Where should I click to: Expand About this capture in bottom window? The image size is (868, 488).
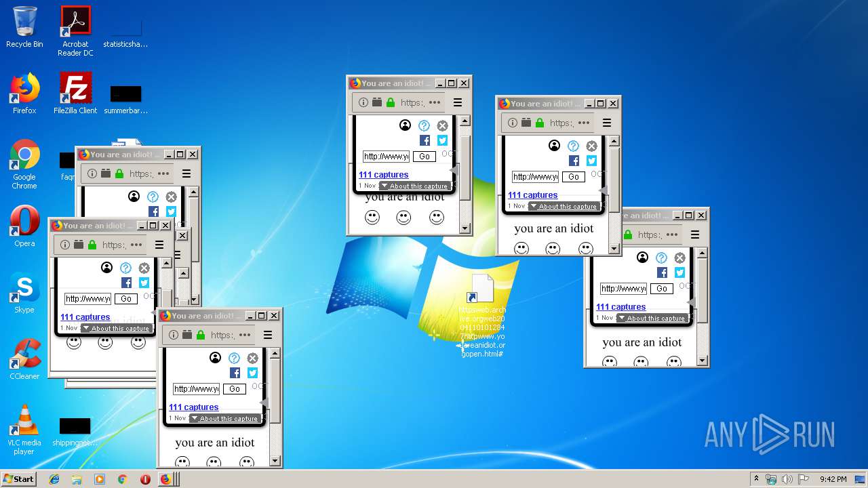(x=224, y=418)
